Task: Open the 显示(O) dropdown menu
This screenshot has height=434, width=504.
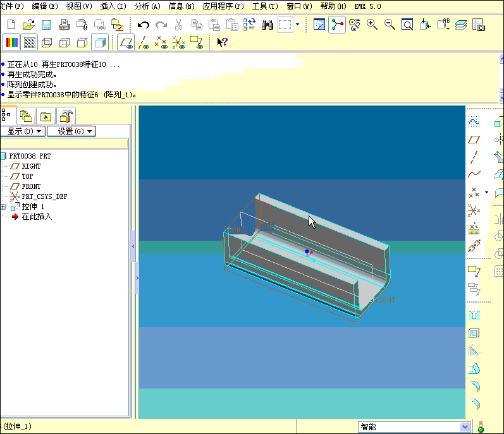Action: pyautogui.click(x=22, y=131)
